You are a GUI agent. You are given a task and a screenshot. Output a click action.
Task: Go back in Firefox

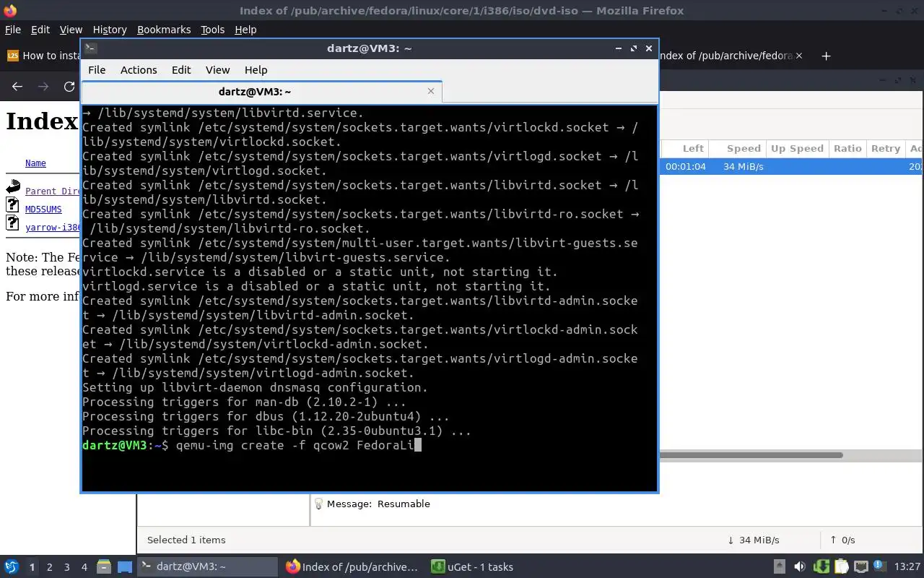tap(17, 87)
